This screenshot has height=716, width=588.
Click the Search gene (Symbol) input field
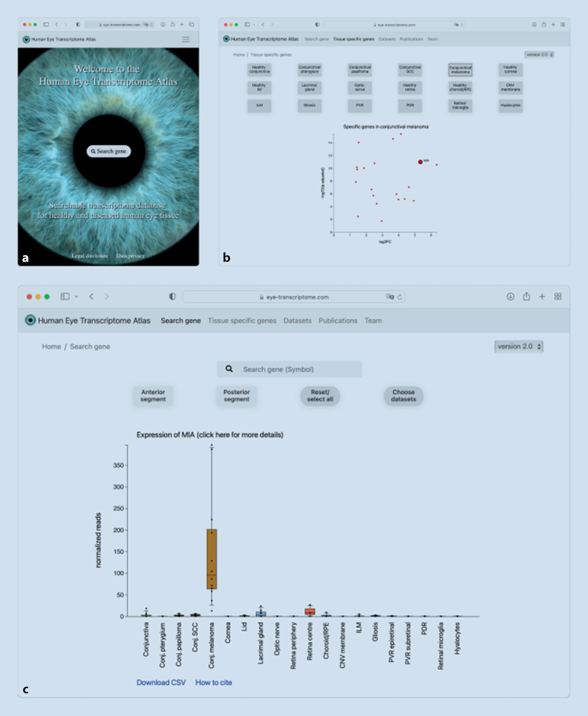[289, 369]
